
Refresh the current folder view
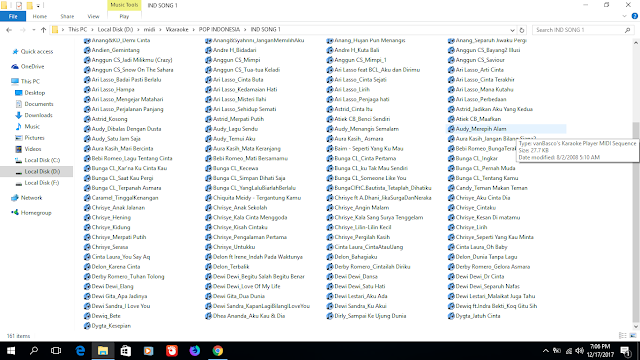(522, 30)
